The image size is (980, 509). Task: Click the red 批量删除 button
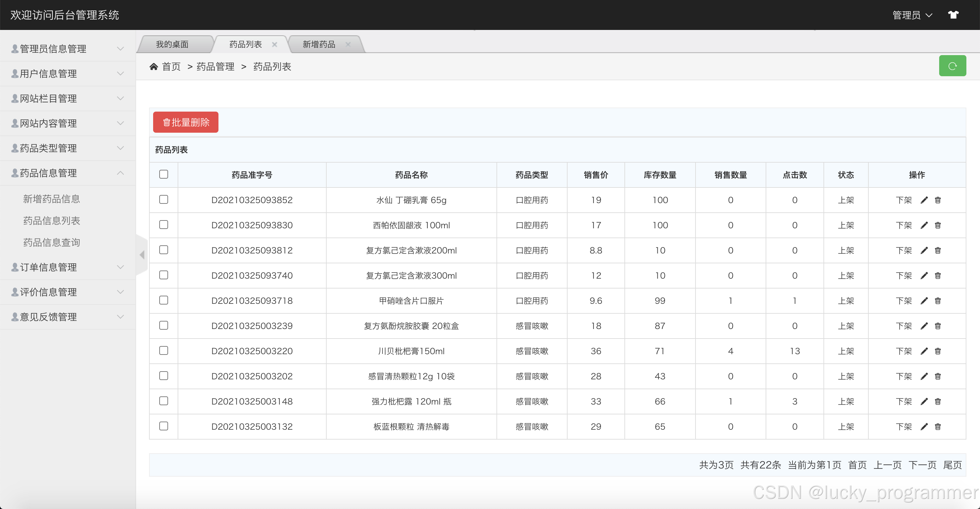pos(186,122)
